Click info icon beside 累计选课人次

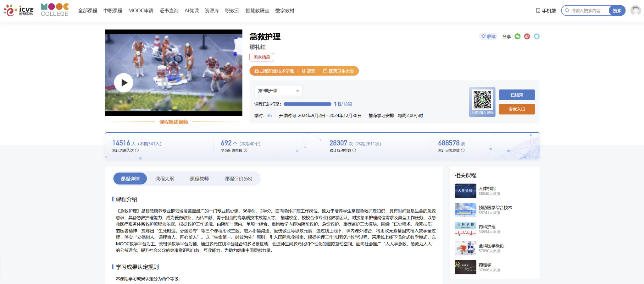pyautogui.click(x=137, y=150)
